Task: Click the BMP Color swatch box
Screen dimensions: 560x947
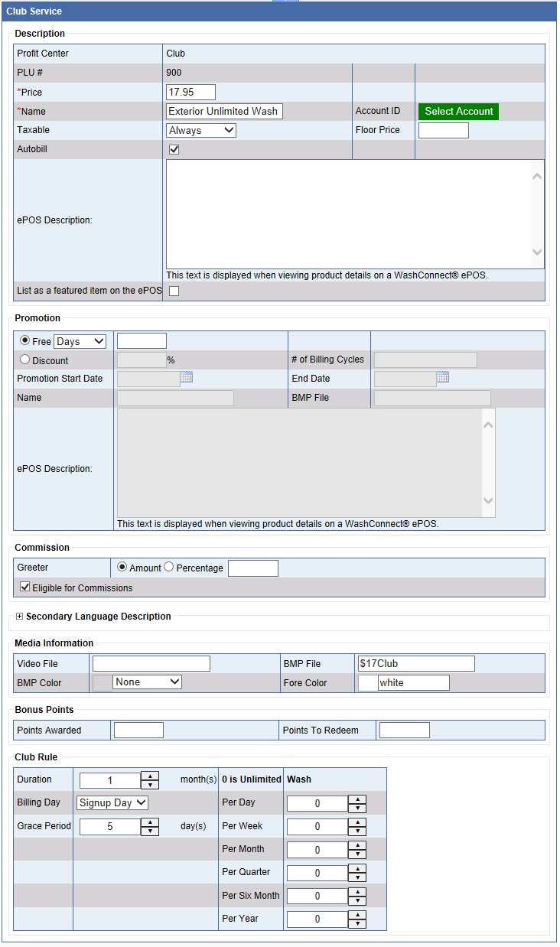Action: [101, 682]
